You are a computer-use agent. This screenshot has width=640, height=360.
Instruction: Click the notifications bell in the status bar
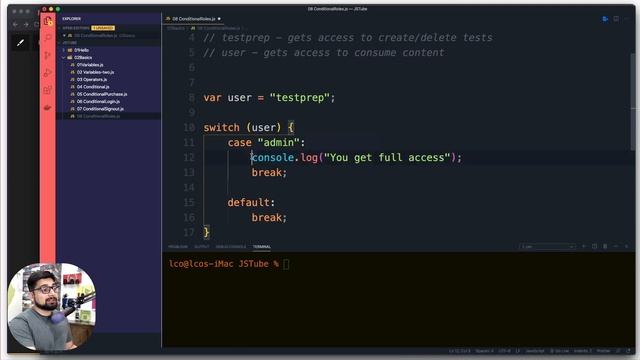[628, 351]
